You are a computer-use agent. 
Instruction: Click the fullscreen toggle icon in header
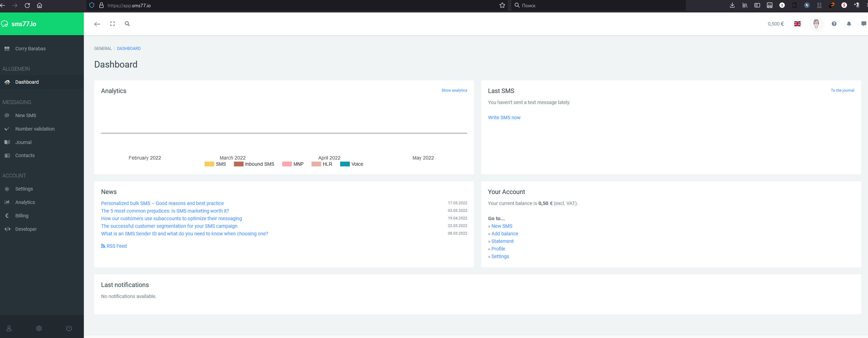[x=112, y=24]
